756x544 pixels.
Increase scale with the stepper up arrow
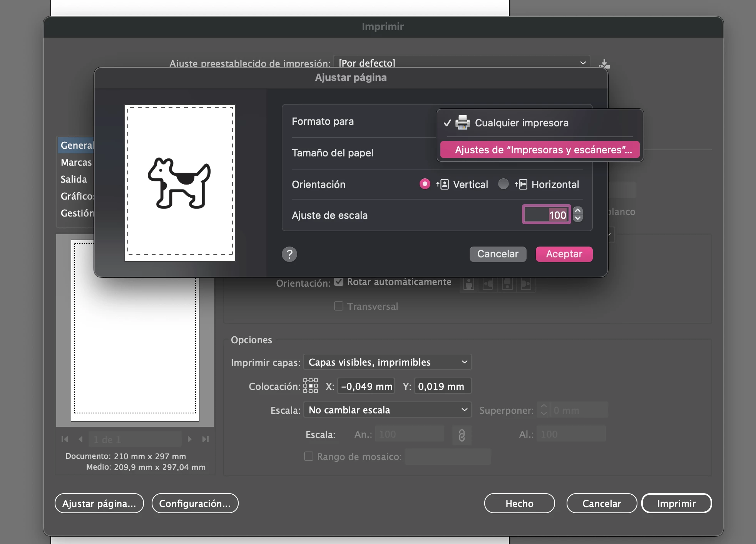click(578, 211)
